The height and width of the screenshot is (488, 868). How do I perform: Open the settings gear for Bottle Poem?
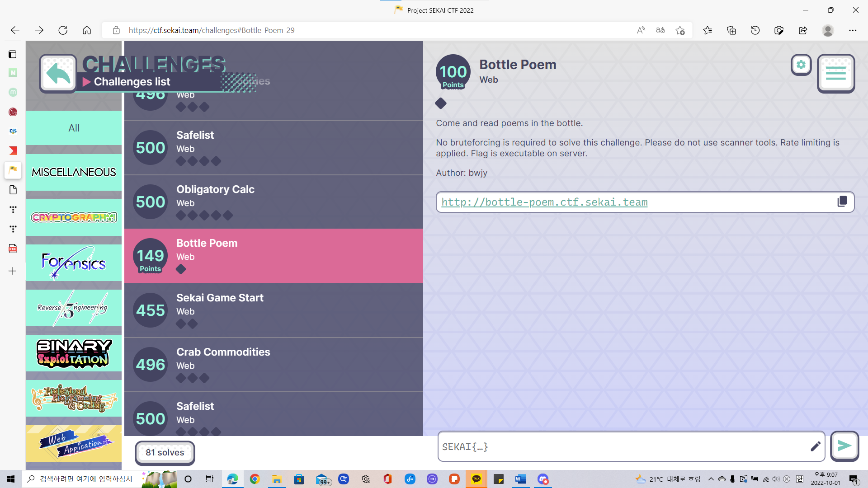[x=801, y=65]
